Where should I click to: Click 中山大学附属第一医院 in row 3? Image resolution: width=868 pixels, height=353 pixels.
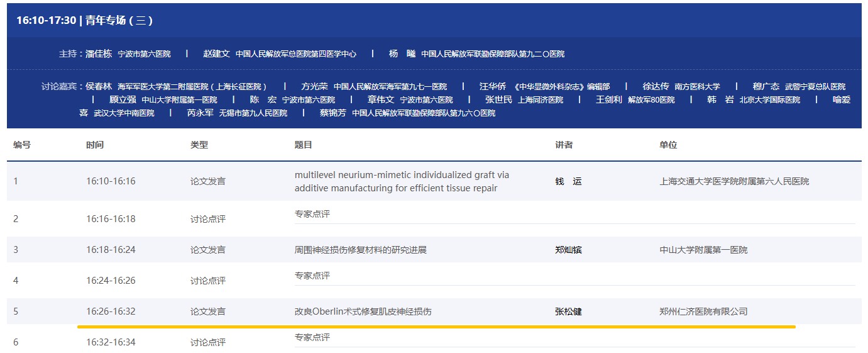pyautogui.click(x=703, y=250)
